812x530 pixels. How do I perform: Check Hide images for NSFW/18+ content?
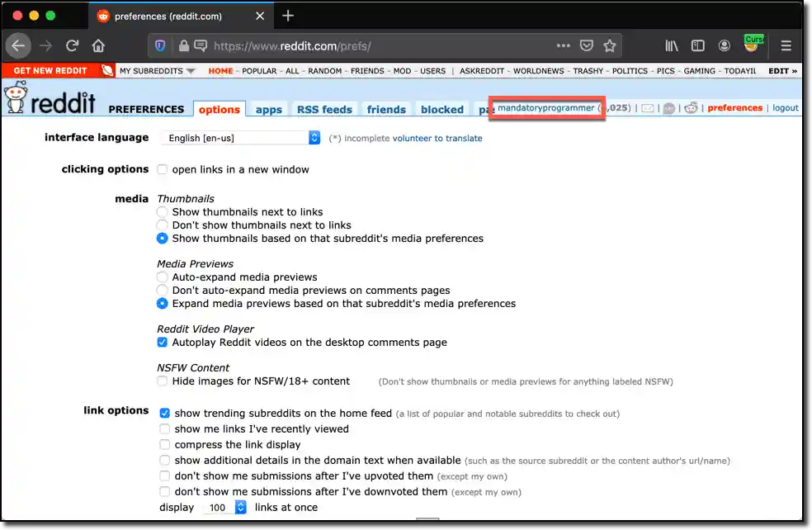click(x=162, y=381)
